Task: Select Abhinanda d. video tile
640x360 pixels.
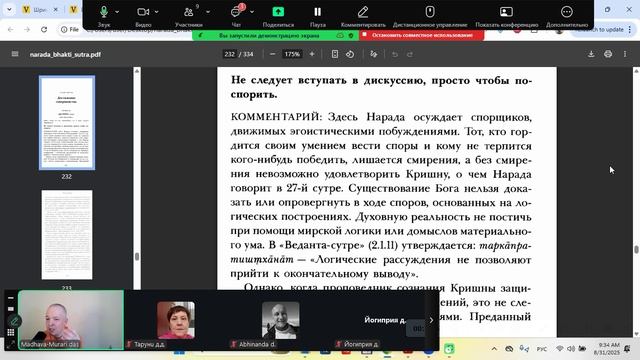Action: [x=280, y=320]
